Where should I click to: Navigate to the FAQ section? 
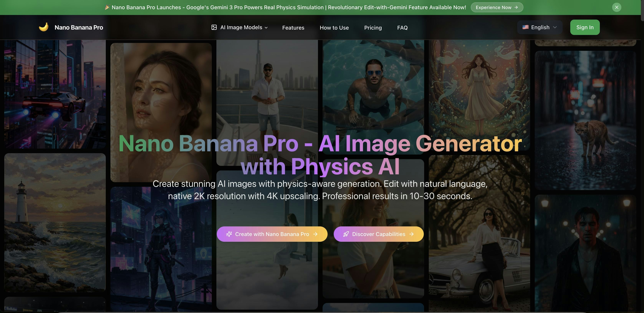tap(402, 27)
